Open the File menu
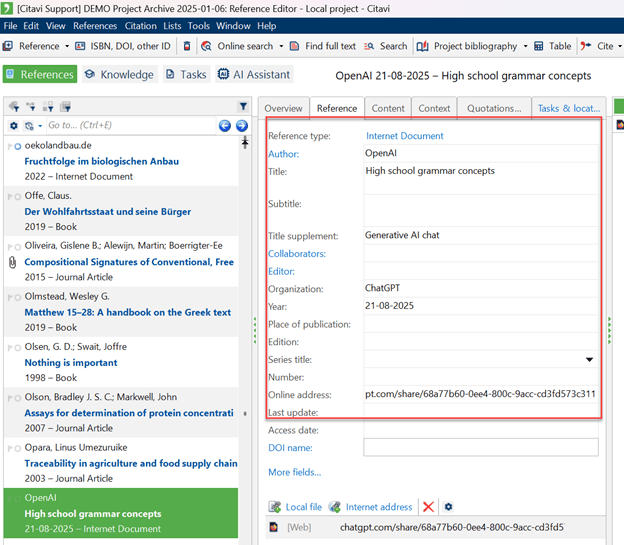 [10, 26]
